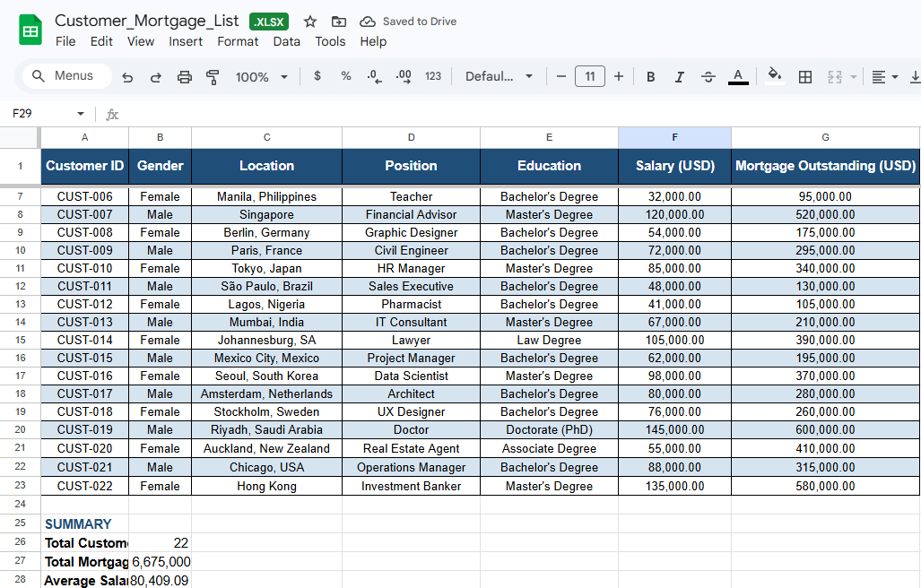The height and width of the screenshot is (588, 921).
Task: Select row 15 header
Action: click(20, 341)
